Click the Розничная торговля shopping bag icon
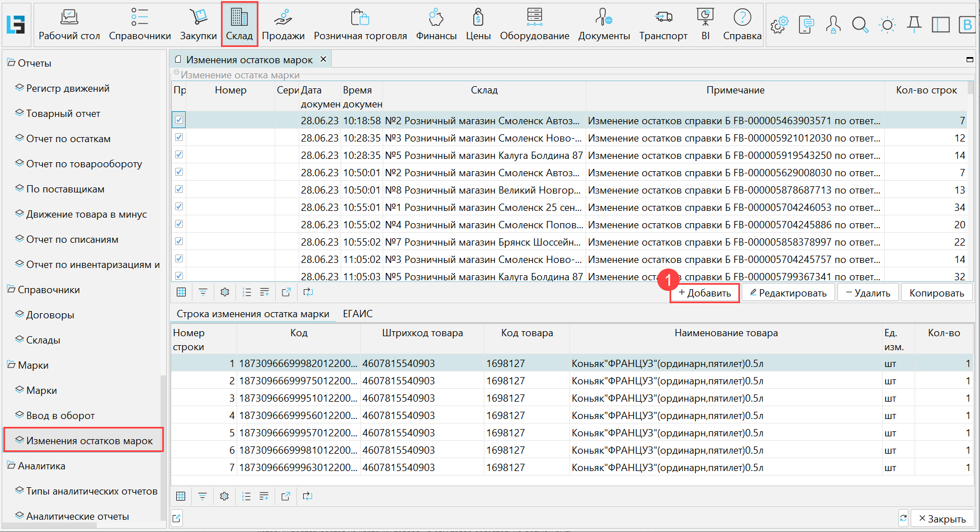Viewport: 980px width, 532px height. (360, 18)
